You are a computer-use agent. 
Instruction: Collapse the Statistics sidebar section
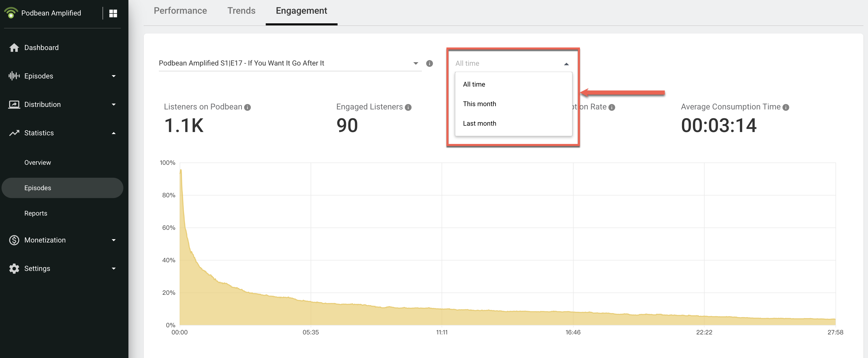tap(113, 133)
